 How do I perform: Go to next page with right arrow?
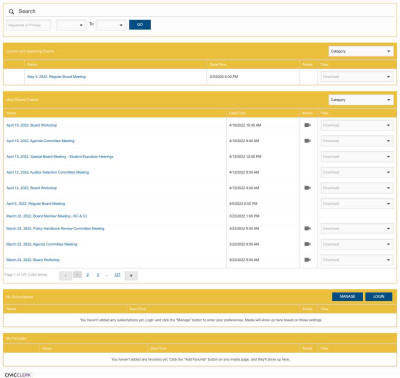[x=131, y=276]
